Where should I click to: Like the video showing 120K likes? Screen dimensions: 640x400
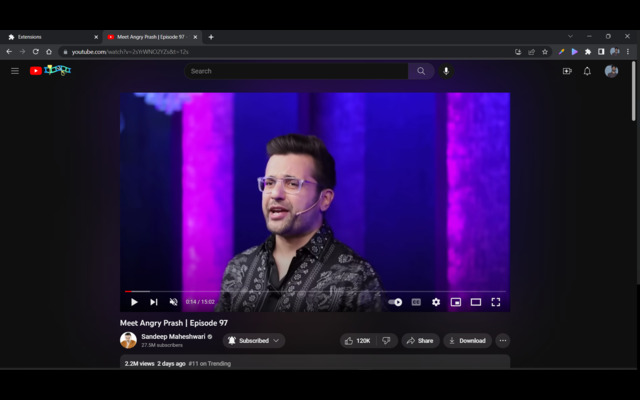358,341
